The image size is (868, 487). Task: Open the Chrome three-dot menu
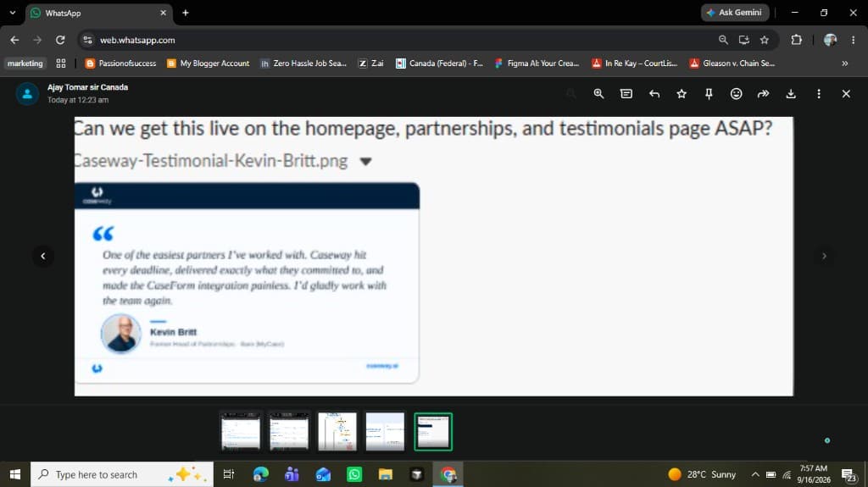[x=853, y=40]
